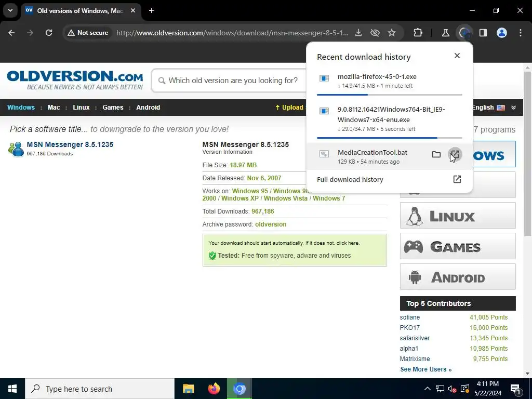Toggle the downloads progress toolbar icon

(x=464, y=33)
